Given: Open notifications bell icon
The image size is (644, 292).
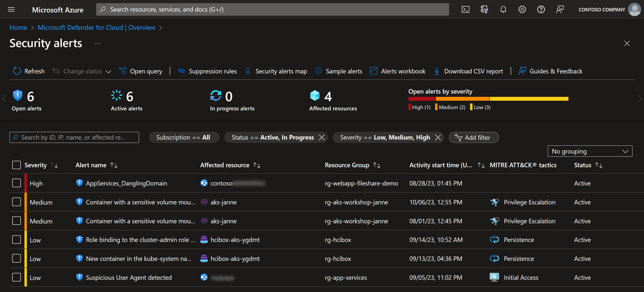Looking at the screenshot, I should [503, 9].
